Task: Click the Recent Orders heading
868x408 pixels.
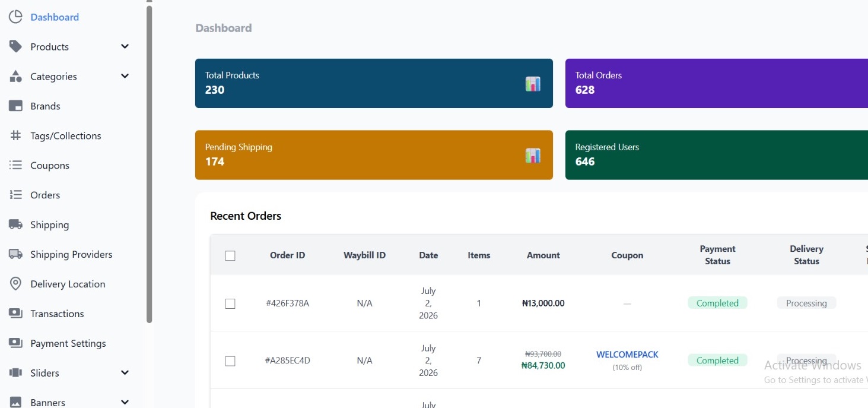Action: click(x=246, y=216)
